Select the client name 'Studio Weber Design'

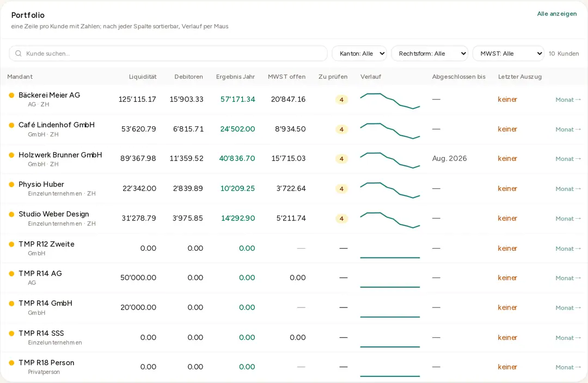click(54, 214)
